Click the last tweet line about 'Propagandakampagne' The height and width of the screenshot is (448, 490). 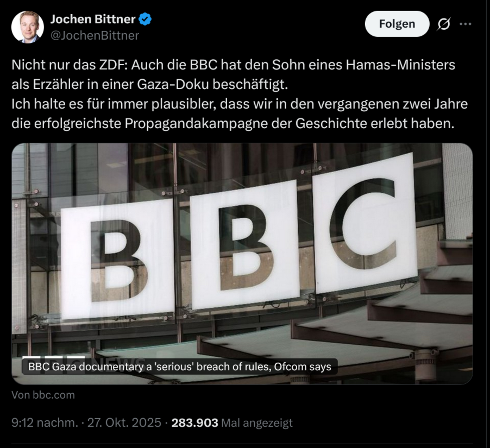pos(232,123)
